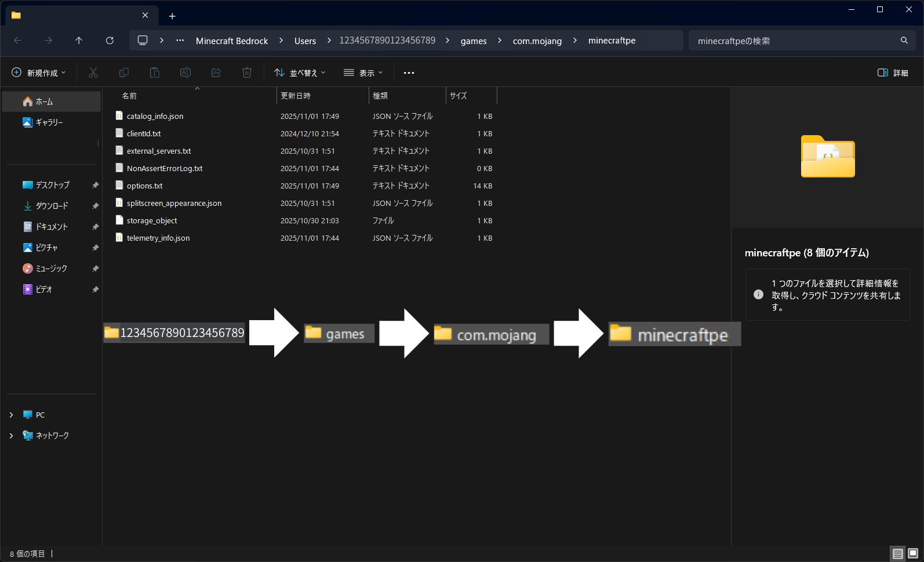Click the Rename icon in toolbar
This screenshot has height=562, width=924.
[x=185, y=72]
